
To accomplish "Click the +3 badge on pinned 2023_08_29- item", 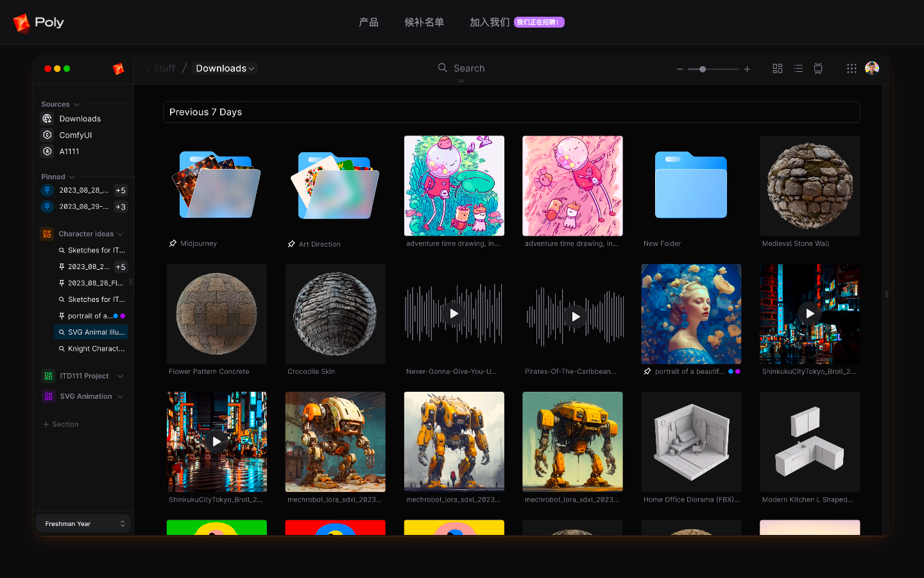I will click(121, 207).
